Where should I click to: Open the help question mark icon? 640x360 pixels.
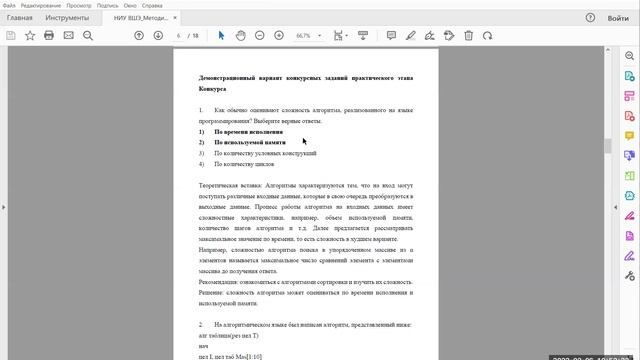pos(590,18)
